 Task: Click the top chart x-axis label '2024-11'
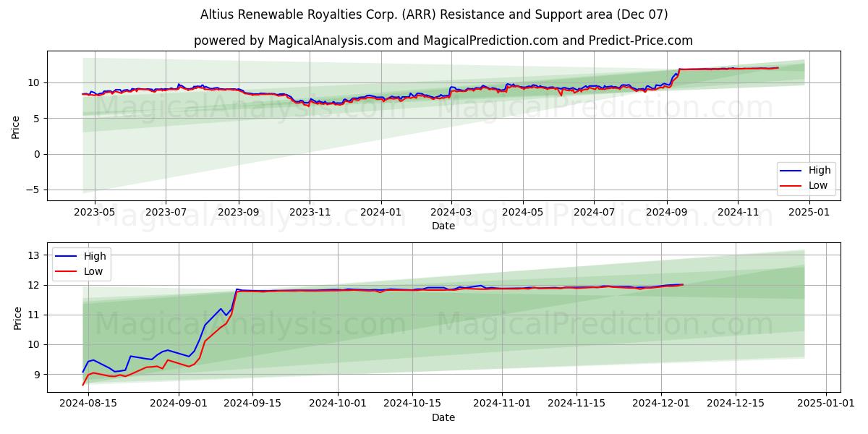(737, 212)
